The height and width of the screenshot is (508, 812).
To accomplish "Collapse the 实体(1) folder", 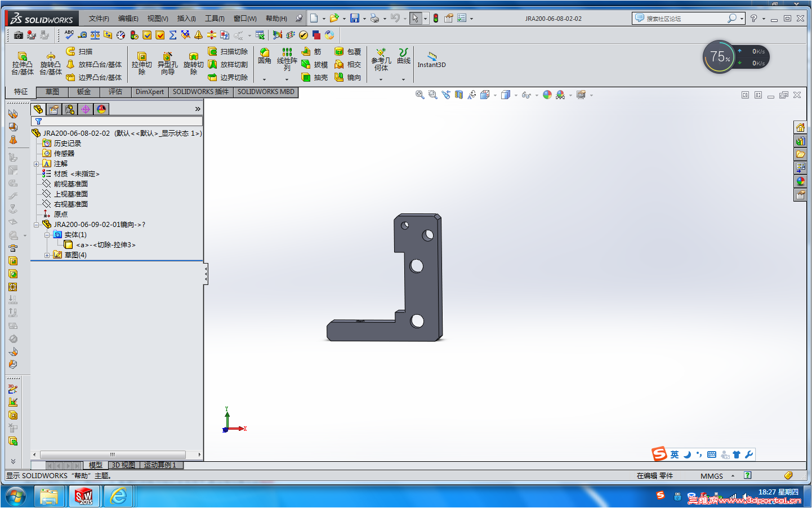I will (x=47, y=235).
